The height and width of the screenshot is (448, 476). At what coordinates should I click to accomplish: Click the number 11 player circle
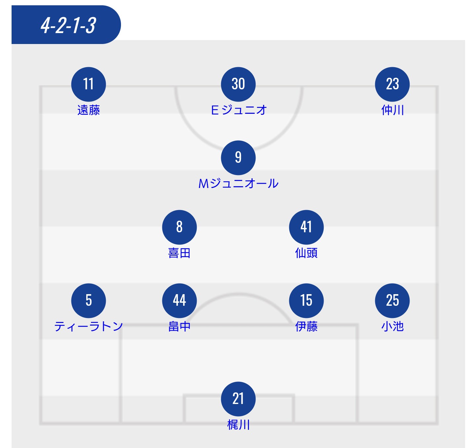[89, 84]
